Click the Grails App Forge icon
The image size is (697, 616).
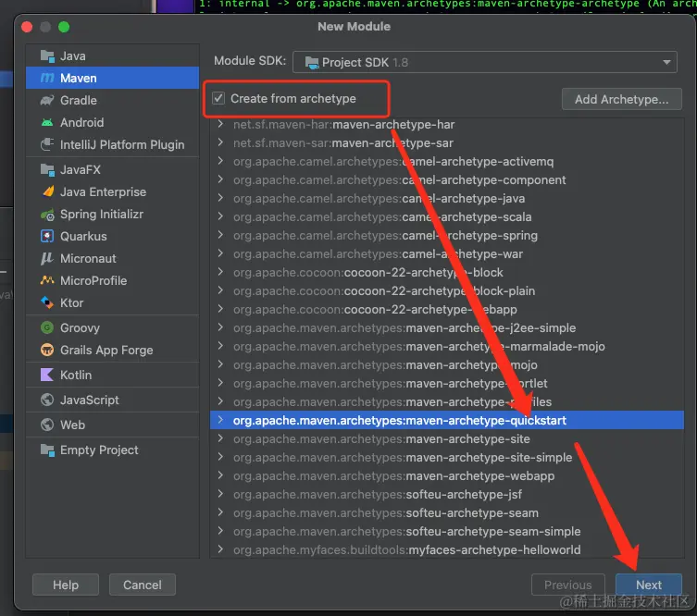click(47, 350)
